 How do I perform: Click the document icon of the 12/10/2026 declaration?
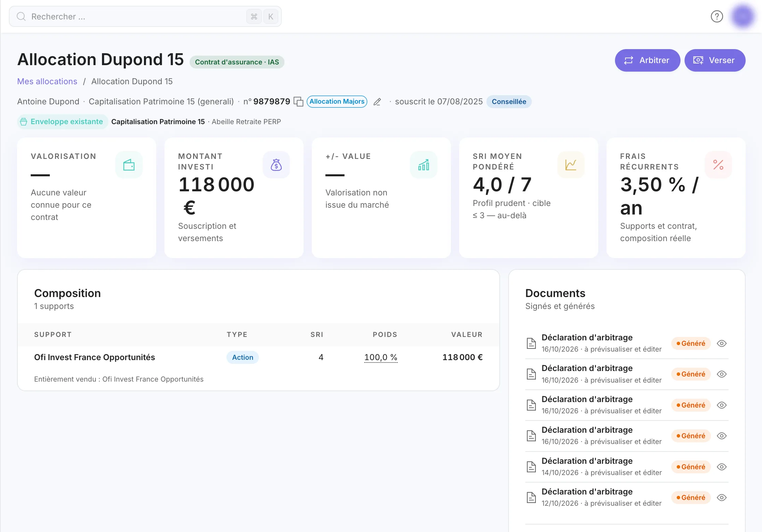click(x=531, y=498)
